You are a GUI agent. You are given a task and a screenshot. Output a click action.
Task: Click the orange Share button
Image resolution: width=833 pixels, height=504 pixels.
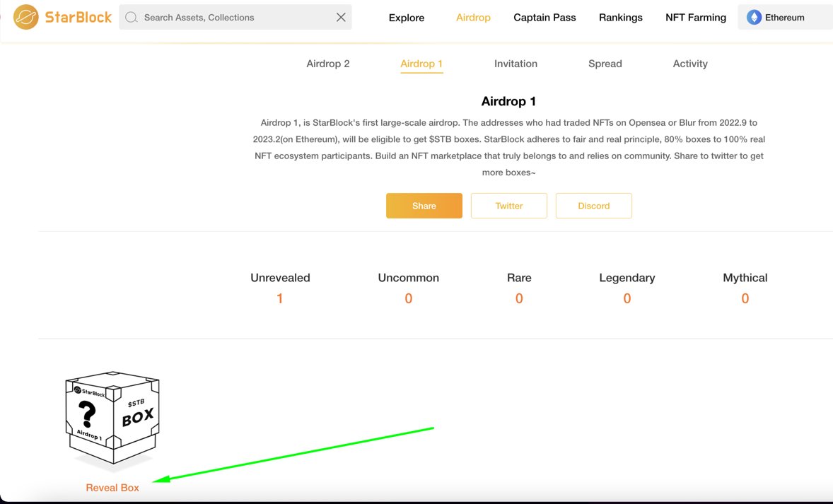click(x=424, y=206)
